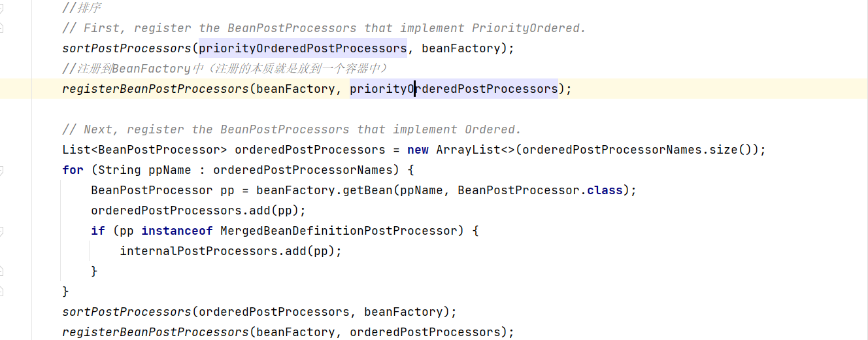Click the registerBeanPostProcessors call on the highlighted line
The height and width of the screenshot is (340, 868).
click(155, 89)
